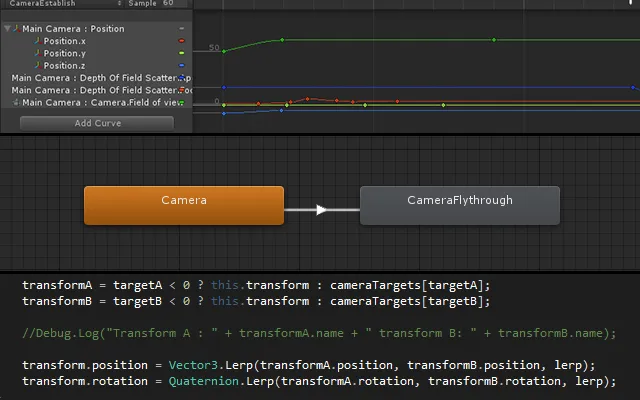
Task: Click the transformA assignment code line
Action: 256,285
